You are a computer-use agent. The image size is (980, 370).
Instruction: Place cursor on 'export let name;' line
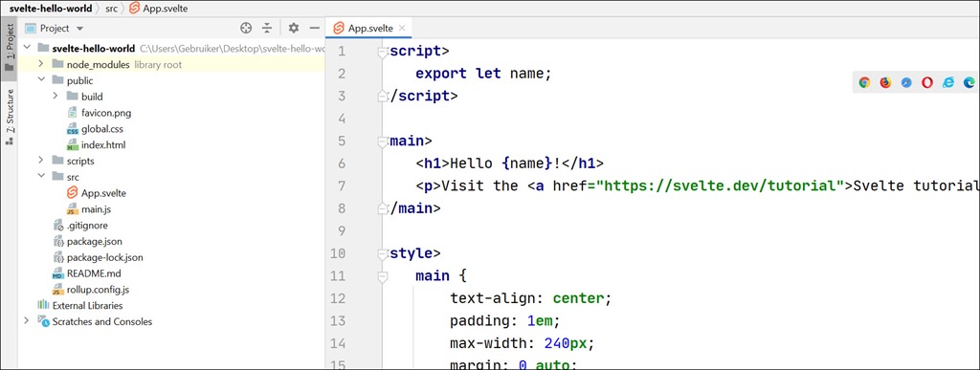click(x=483, y=74)
